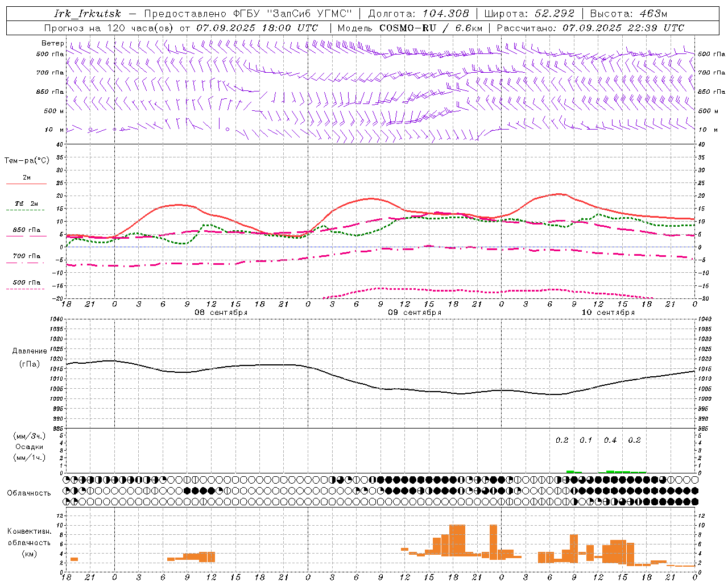
Task: Click the '500 гПа' legend entry with dotted pink line
Action: [x=27, y=282]
